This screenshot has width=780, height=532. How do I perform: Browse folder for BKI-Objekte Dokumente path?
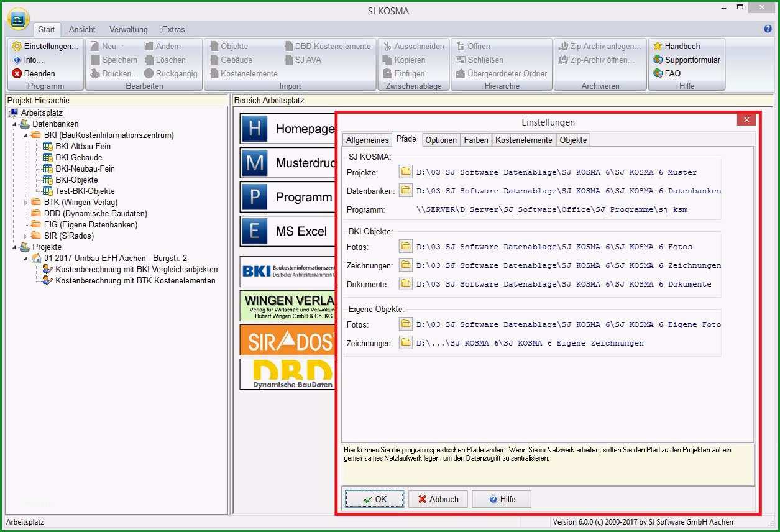[x=406, y=283]
